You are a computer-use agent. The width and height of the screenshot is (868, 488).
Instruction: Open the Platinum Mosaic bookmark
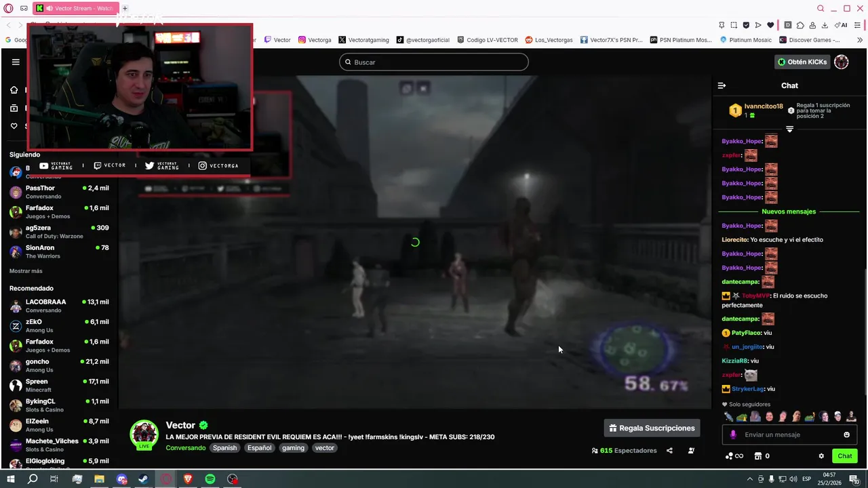745,40
